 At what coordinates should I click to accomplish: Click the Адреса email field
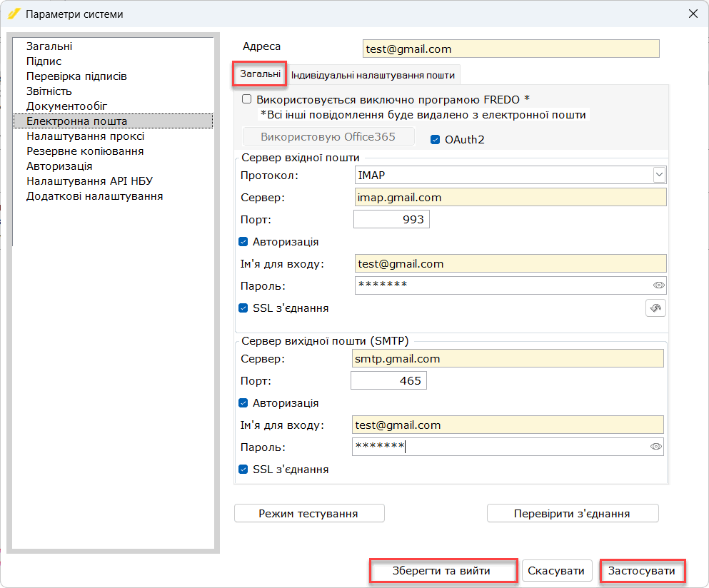click(x=511, y=49)
